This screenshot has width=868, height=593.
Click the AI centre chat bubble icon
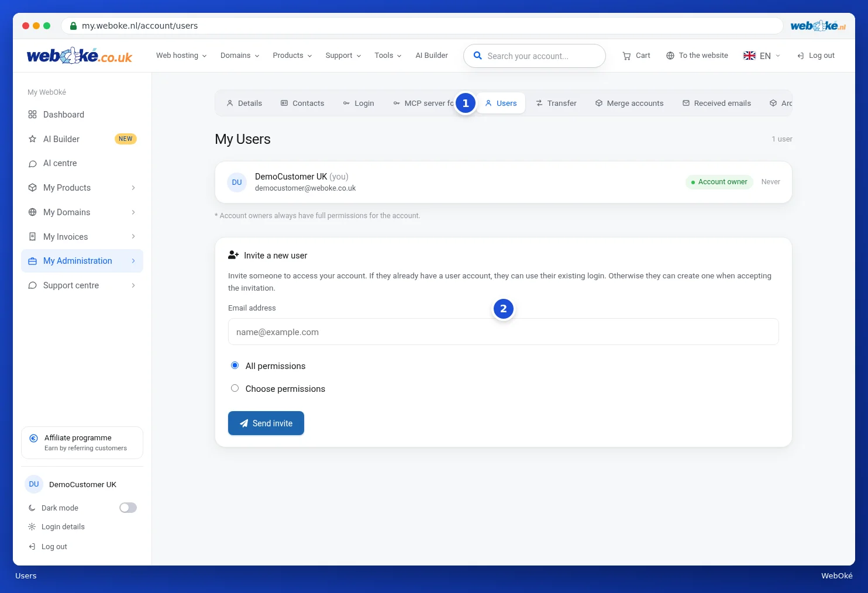coord(33,164)
